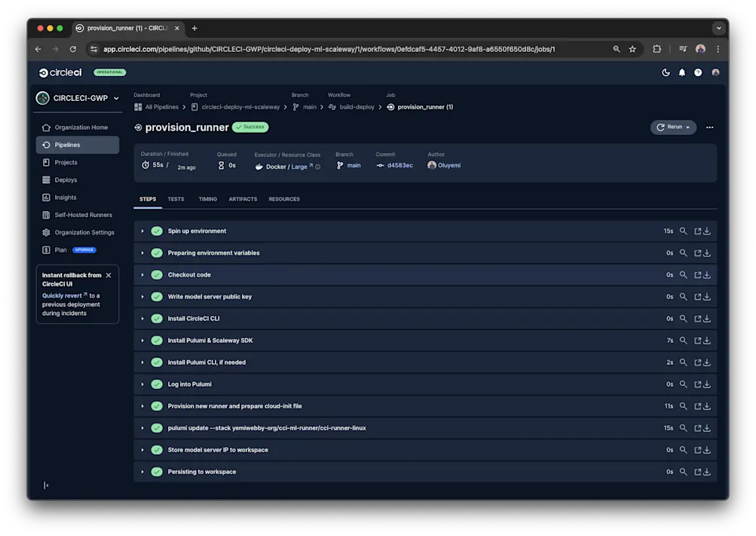Open Self-Hosted Runners page
Screen dimensions: 756x536
pos(77,215)
